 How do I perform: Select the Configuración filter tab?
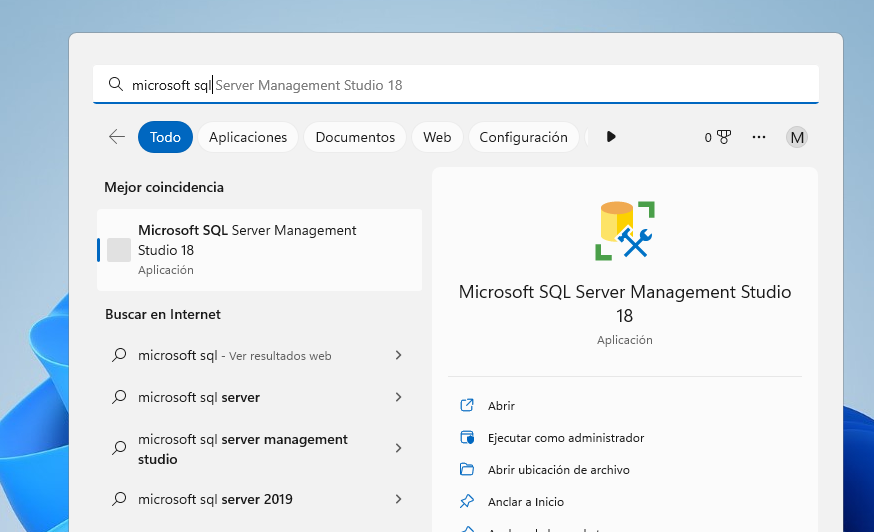[523, 137]
